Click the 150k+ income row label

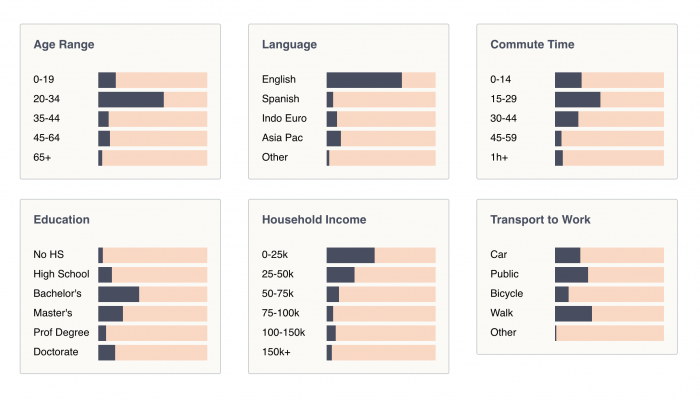277,352
